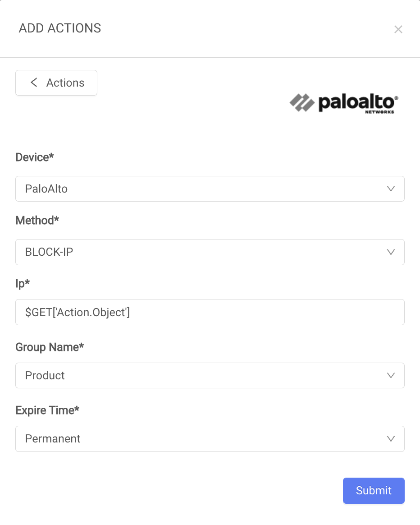Image resolution: width=420 pixels, height=525 pixels.
Task: Open the Group Name dropdown showing Product
Action: coord(210,375)
